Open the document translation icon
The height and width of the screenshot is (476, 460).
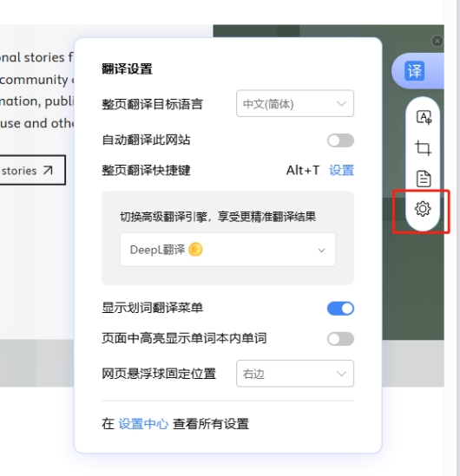(424, 179)
